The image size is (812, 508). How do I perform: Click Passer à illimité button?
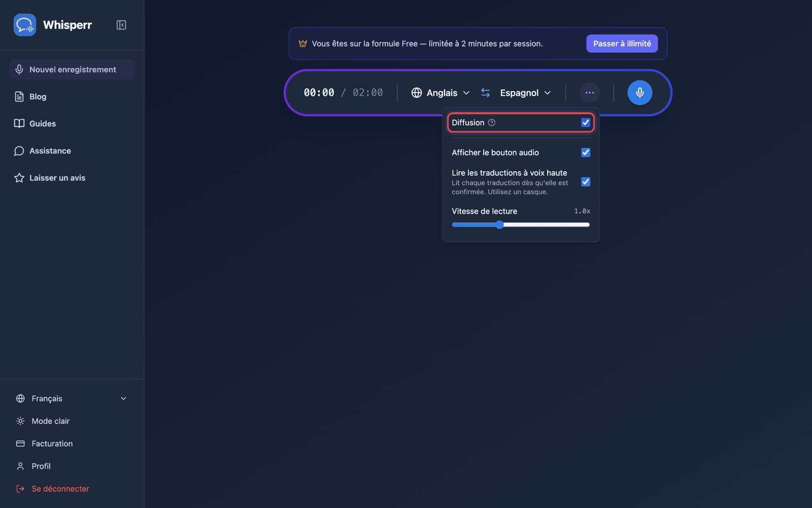[x=622, y=44]
